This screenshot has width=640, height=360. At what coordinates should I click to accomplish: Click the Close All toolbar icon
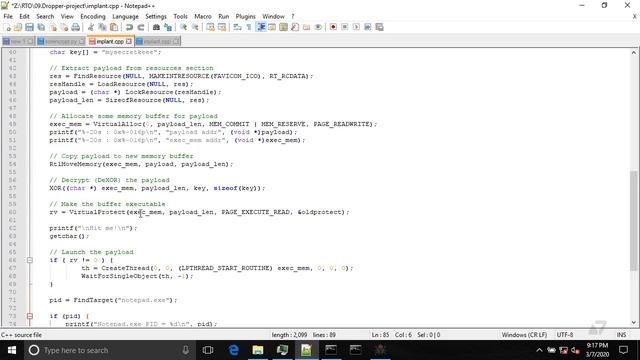click(64, 27)
